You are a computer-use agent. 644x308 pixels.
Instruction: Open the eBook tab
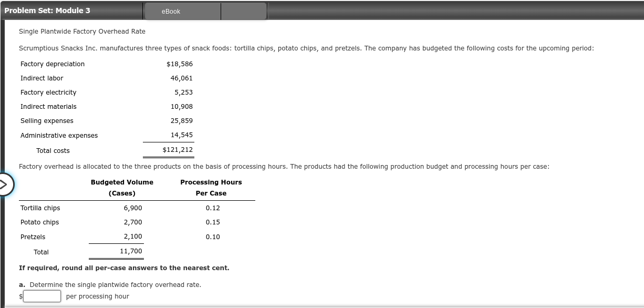click(x=170, y=11)
